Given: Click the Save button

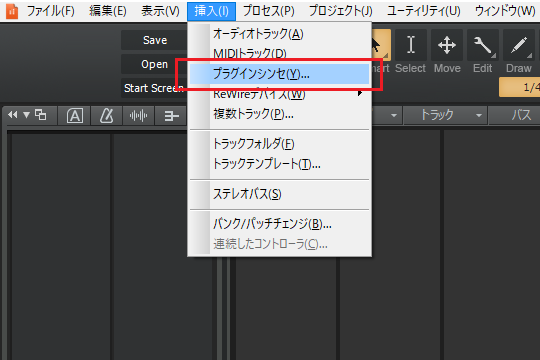Looking at the screenshot, I should pyautogui.click(x=155, y=40).
